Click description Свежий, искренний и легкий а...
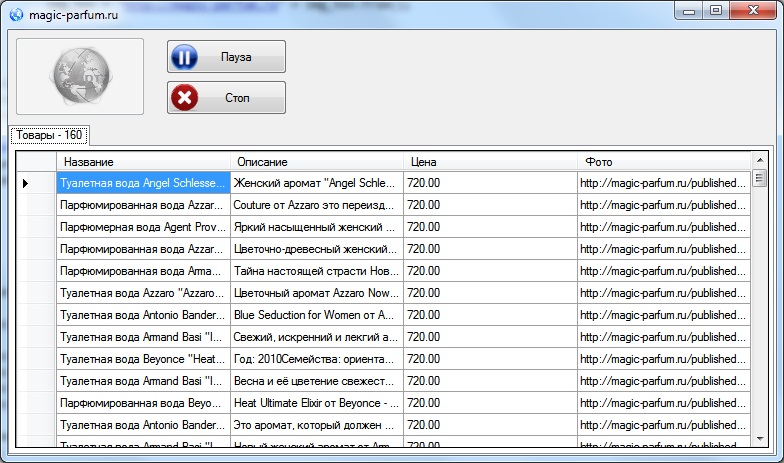The height and width of the screenshot is (463, 784). (x=316, y=337)
